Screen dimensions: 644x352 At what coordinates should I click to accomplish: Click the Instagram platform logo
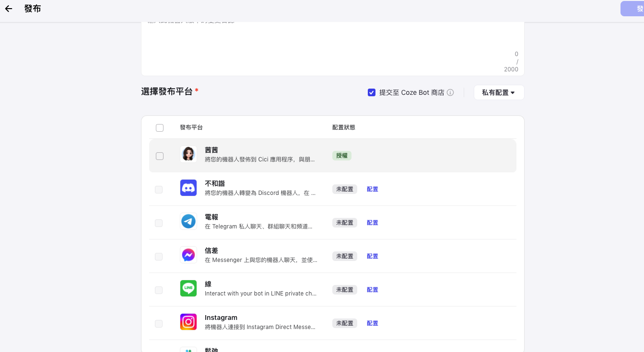point(188,322)
